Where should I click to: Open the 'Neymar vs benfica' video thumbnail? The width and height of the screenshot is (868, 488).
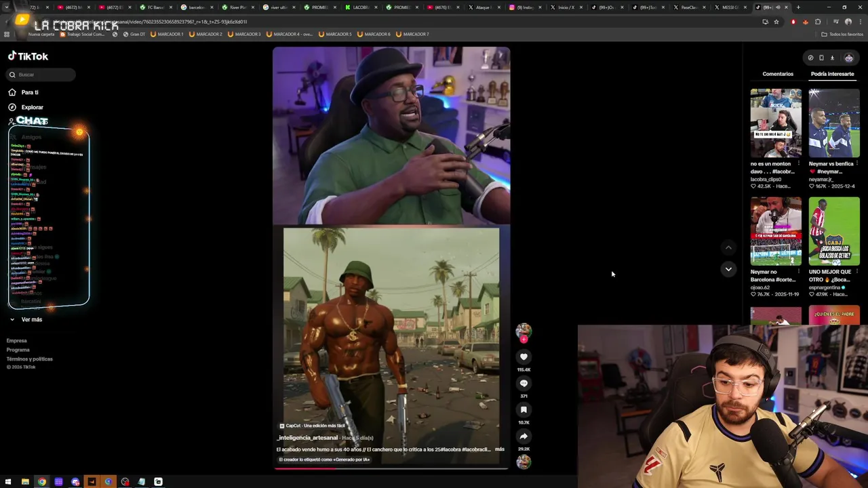coord(834,123)
